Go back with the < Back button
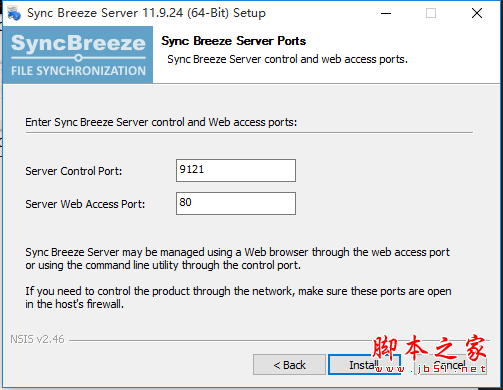 [289, 365]
